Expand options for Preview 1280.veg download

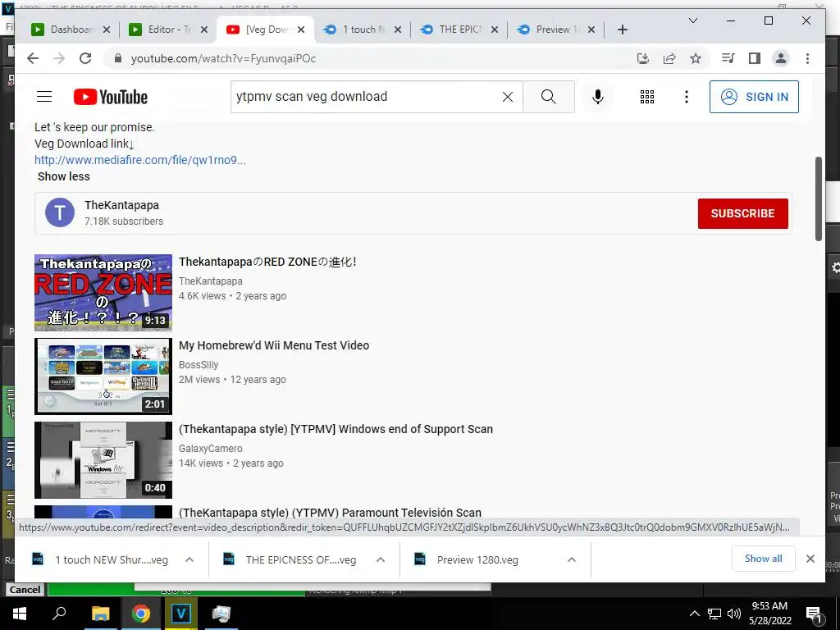(x=572, y=559)
